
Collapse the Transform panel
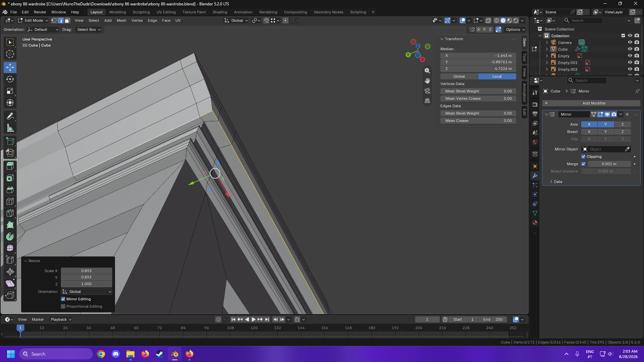(x=442, y=39)
